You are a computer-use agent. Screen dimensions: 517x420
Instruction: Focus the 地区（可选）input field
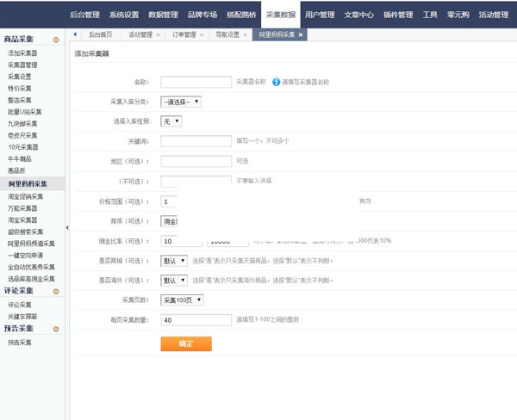196,162
